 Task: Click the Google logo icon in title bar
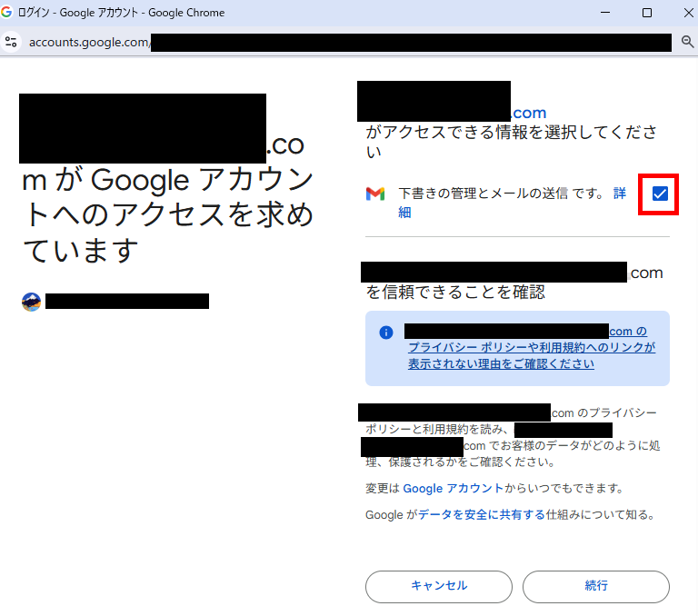point(6,12)
